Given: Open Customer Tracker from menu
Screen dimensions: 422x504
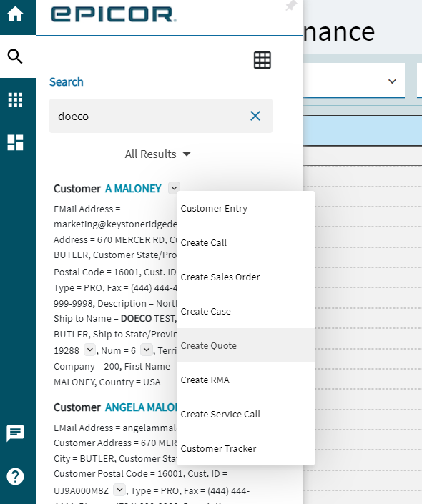Looking at the screenshot, I should (246, 448).
